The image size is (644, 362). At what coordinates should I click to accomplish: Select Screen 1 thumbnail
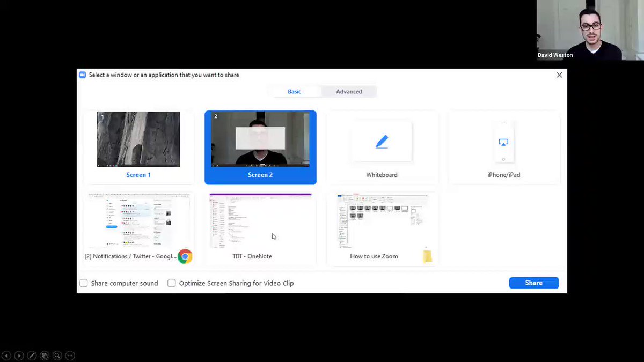click(x=138, y=139)
